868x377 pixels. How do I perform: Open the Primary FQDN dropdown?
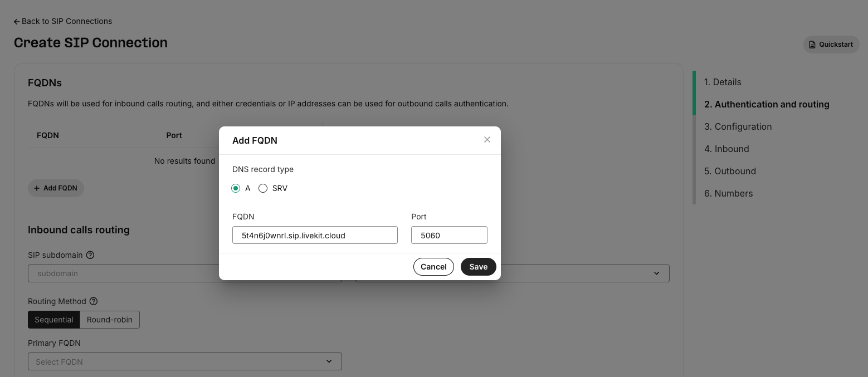pos(184,361)
